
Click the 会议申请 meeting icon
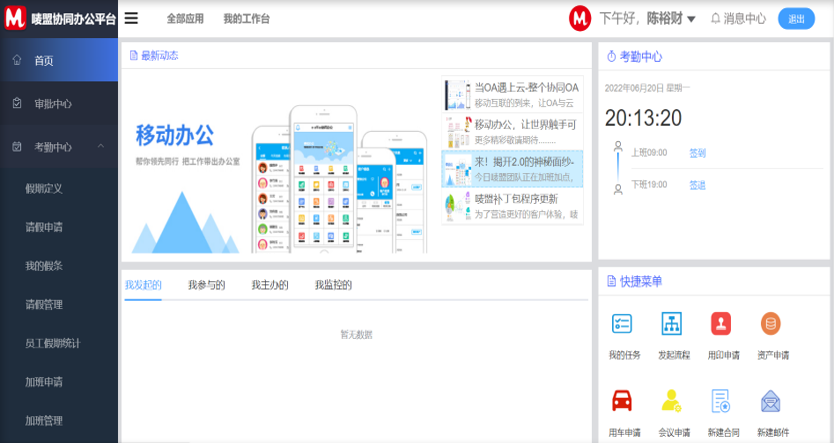[672, 401]
